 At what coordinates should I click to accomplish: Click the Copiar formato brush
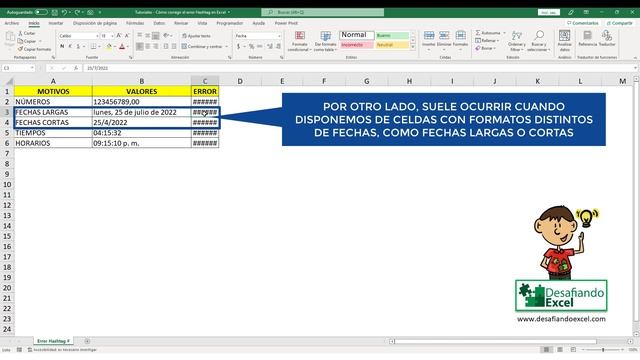coord(21,49)
